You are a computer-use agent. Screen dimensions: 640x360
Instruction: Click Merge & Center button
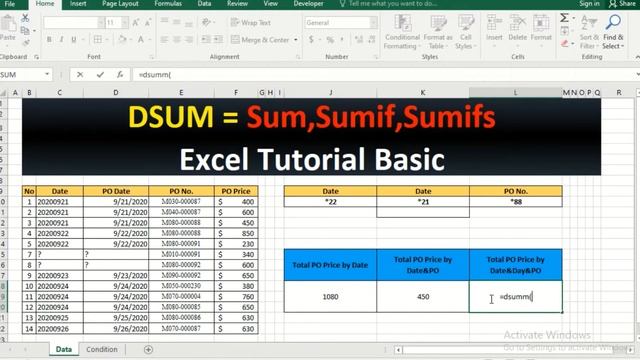tap(260, 40)
